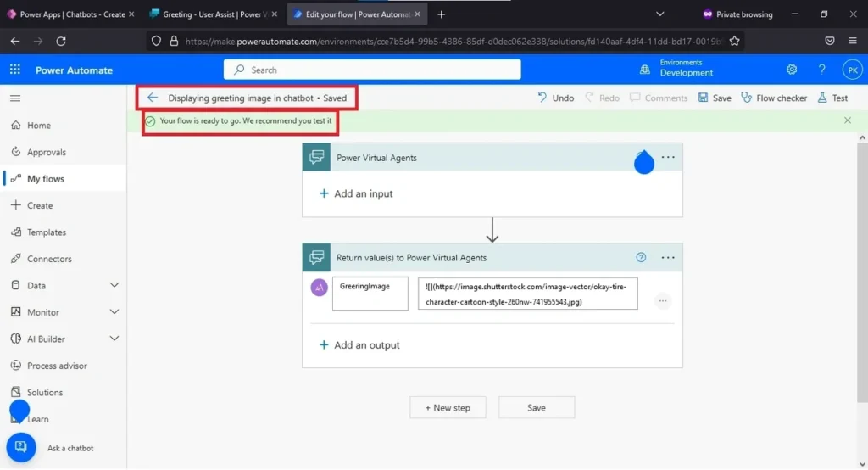
Task: Open the Flow checker
Action: 774,98
